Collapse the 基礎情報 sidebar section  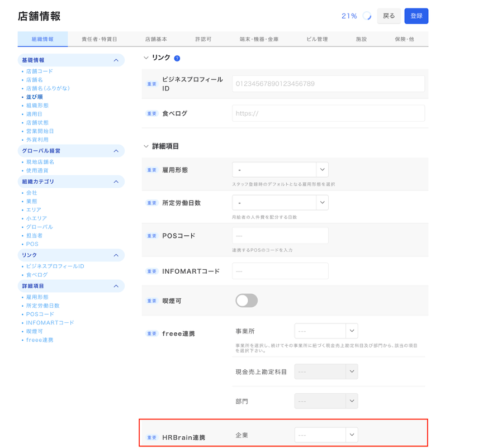tap(116, 60)
